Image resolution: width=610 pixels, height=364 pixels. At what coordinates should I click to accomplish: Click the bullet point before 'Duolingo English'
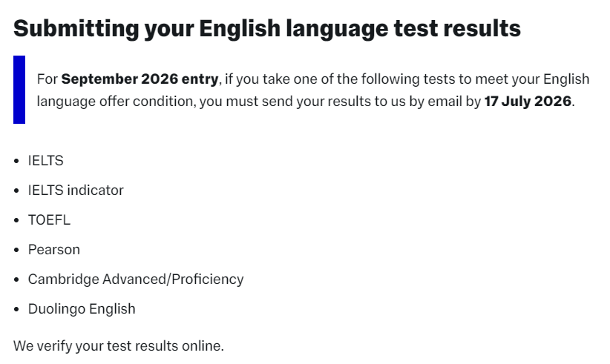(16, 309)
